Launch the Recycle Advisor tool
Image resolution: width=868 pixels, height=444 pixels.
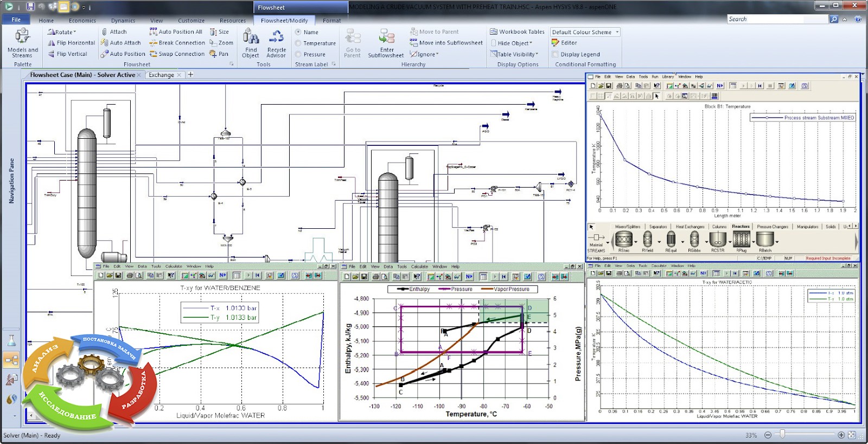pyautogui.click(x=276, y=37)
